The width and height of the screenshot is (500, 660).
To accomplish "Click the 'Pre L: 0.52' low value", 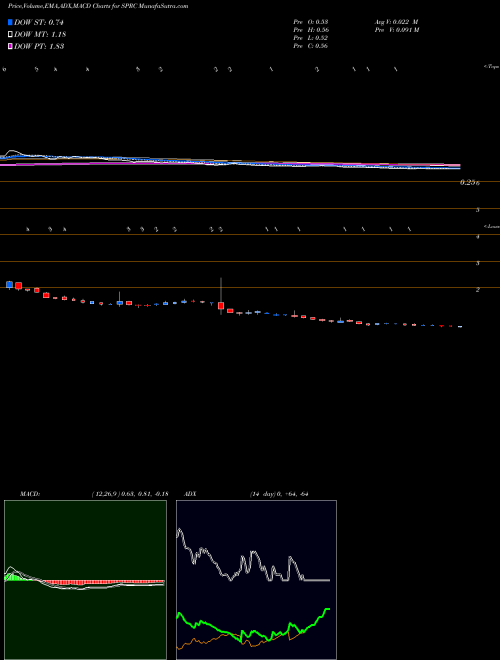I will pos(311,38).
